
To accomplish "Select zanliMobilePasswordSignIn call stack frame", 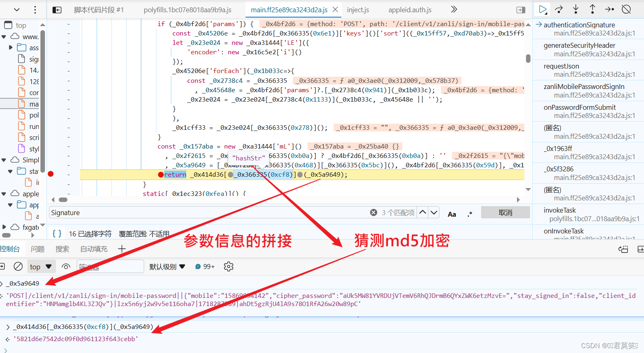I will 588,91.
